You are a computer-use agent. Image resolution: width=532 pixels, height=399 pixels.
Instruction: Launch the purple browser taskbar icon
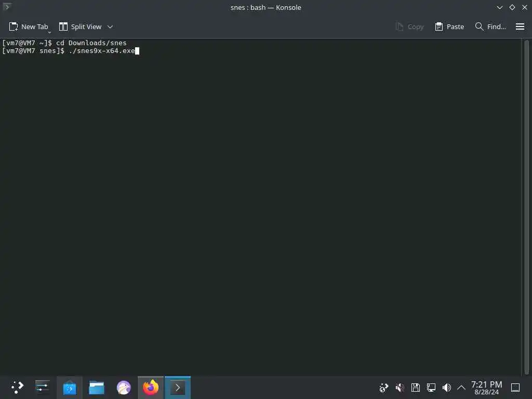pyautogui.click(x=124, y=388)
